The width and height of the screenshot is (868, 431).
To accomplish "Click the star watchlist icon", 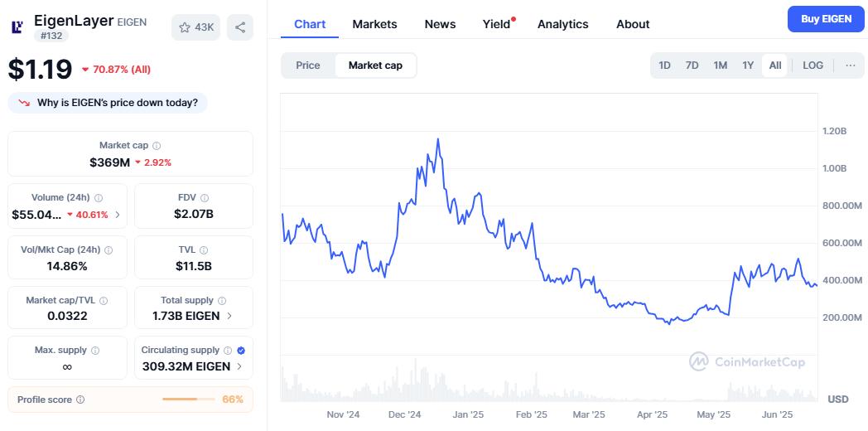I will click(185, 27).
